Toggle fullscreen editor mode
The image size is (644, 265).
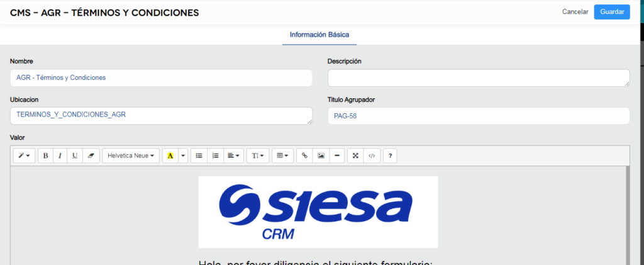356,155
